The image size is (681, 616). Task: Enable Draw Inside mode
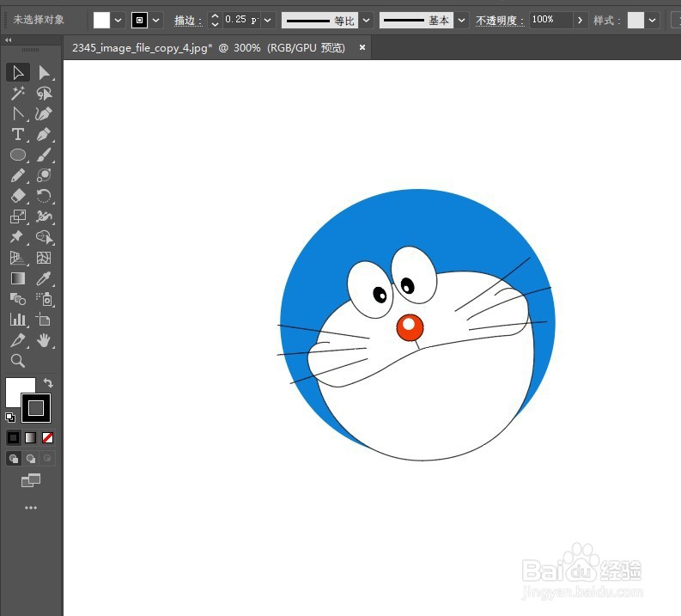[x=47, y=458]
